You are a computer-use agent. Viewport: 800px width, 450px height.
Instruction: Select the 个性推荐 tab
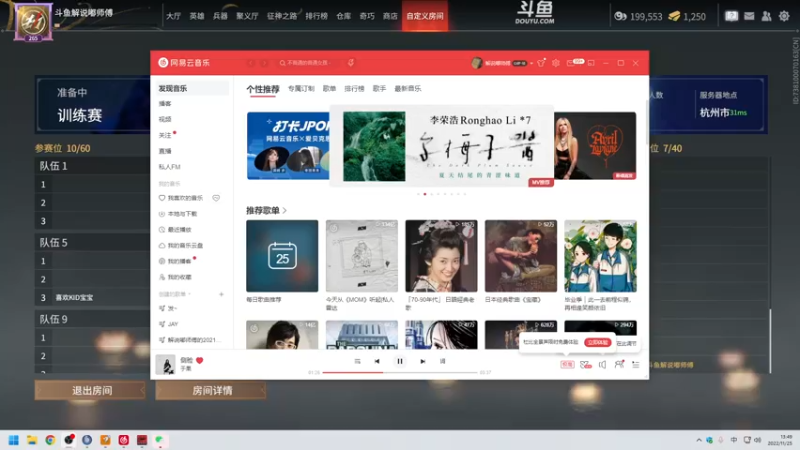(x=263, y=89)
